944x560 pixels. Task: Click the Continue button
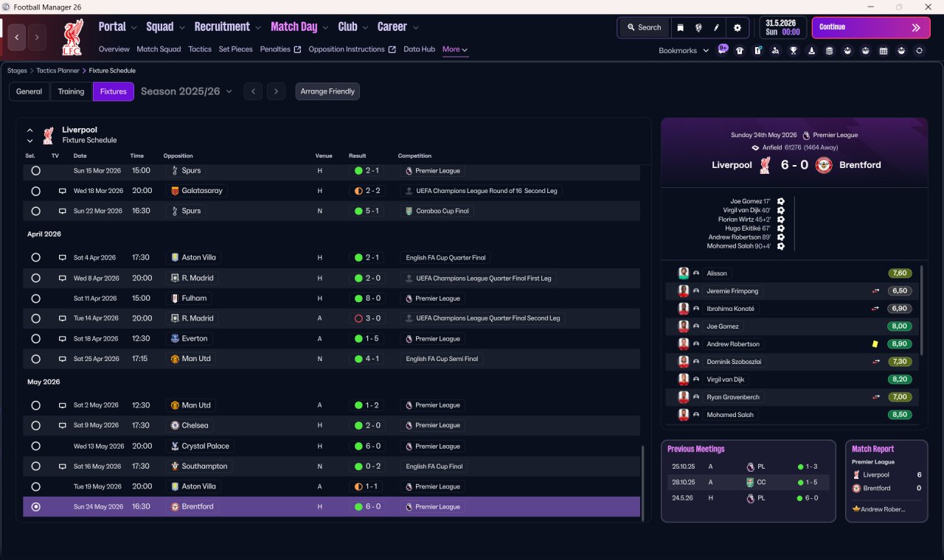tap(871, 27)
